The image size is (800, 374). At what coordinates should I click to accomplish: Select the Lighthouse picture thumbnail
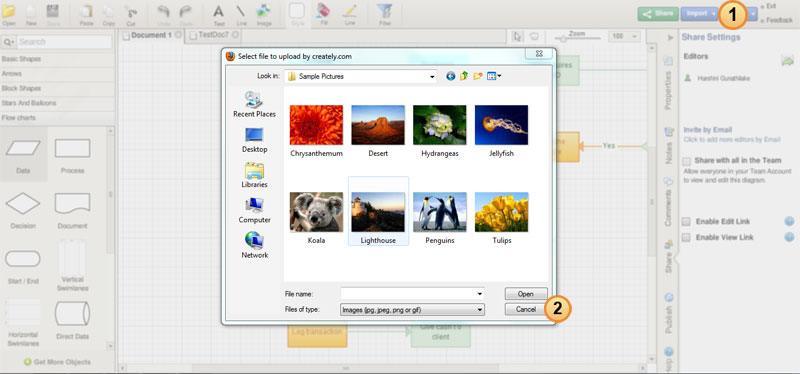378,211
